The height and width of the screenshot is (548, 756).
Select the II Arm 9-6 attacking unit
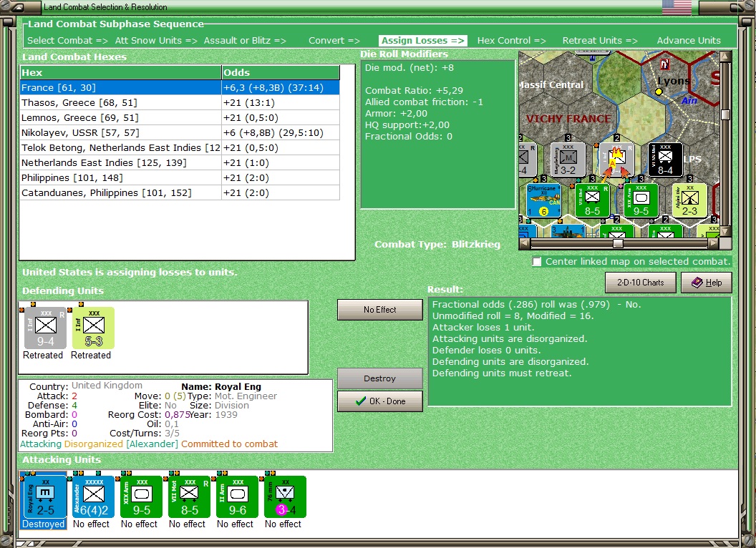click(x=236, y=496)
